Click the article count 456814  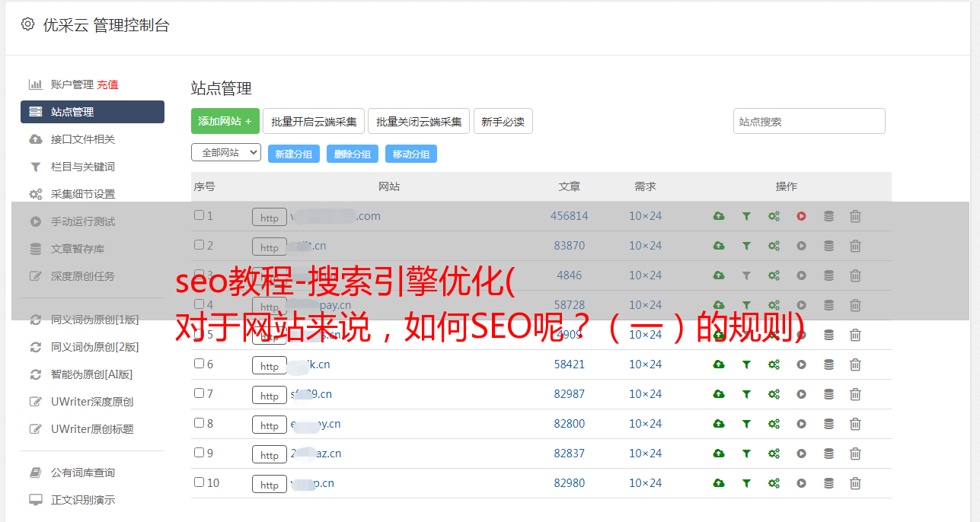(570, 216)
